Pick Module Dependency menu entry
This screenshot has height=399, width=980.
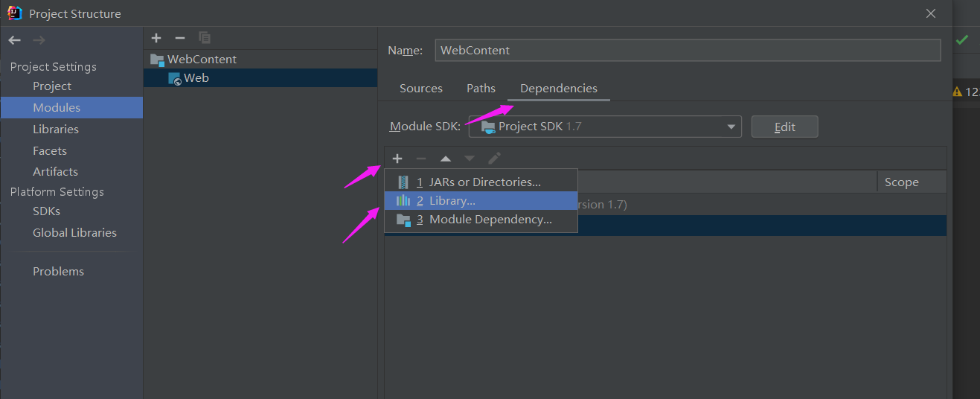[490, 220]
